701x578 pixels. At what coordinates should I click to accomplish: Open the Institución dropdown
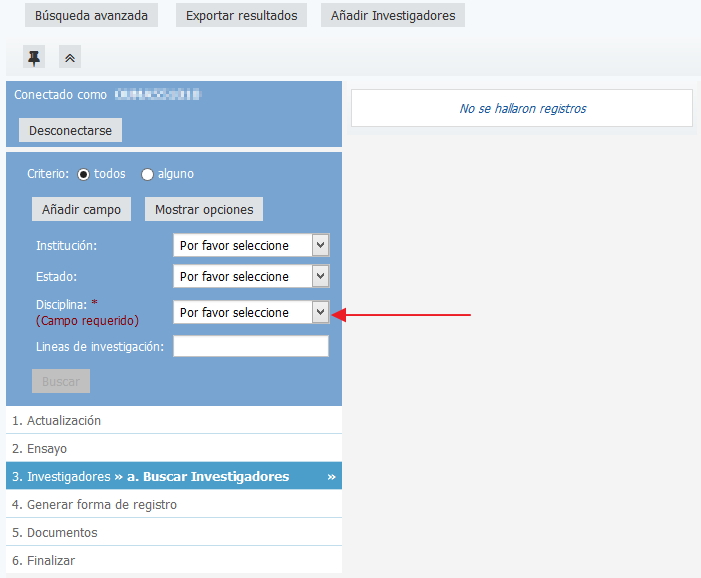pos(251,245)
